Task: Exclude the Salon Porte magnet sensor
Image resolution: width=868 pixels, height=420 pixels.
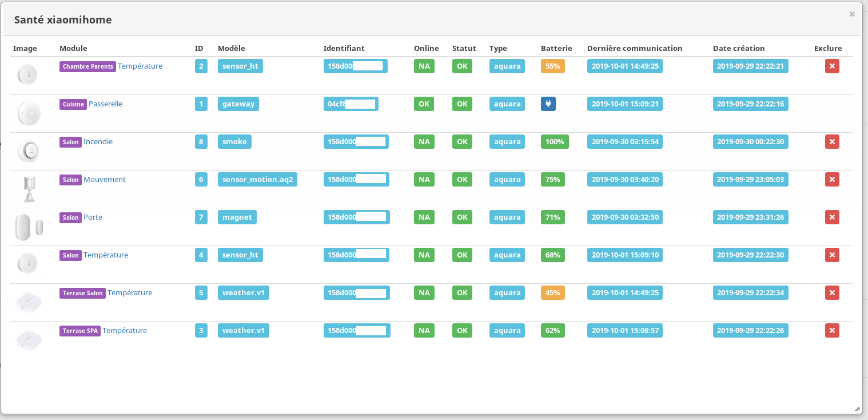Action: (x=832, y=217)
